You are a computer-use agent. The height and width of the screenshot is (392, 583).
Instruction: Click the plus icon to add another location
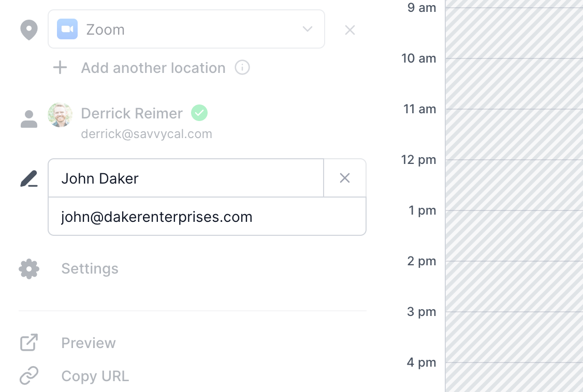tap(60, 67)
